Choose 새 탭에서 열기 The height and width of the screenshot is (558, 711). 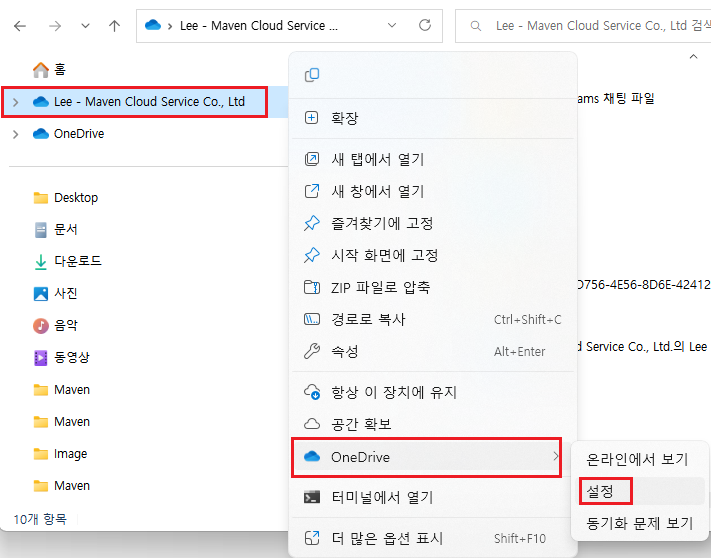(433, 159)
